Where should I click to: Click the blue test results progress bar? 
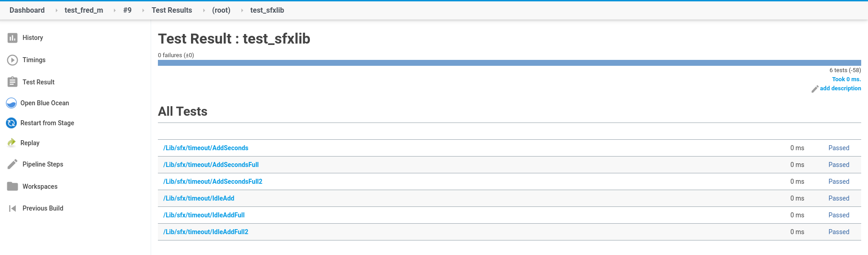(x=509, y=63)
